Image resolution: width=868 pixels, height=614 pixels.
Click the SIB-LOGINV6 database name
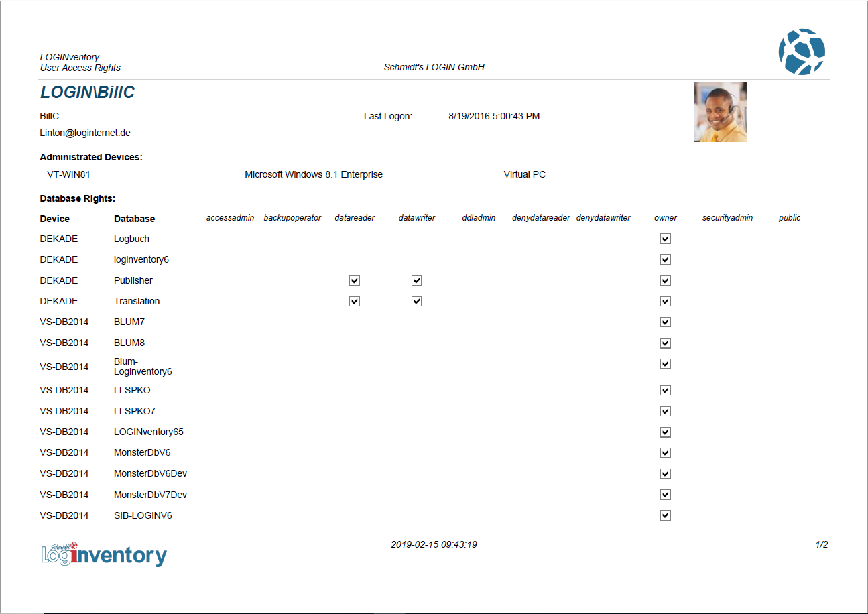(143, 515)
